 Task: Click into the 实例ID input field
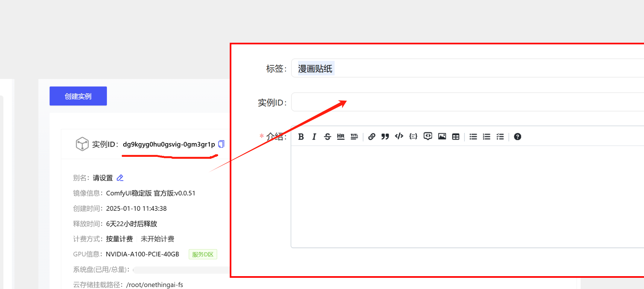[467, 102]
